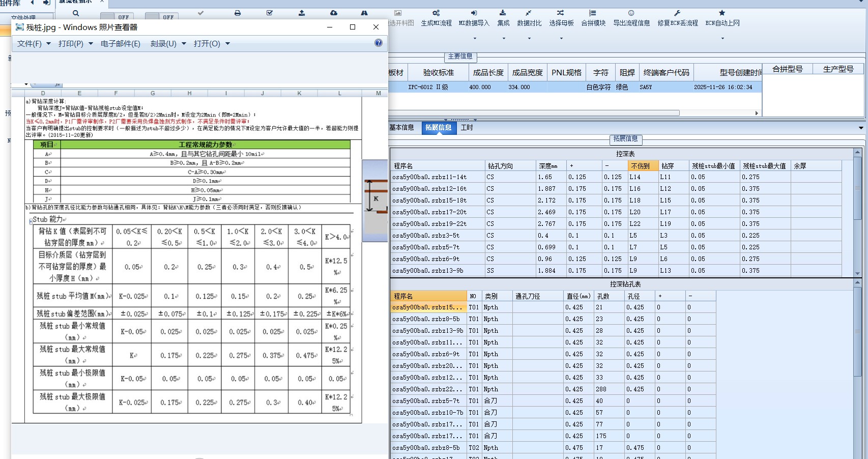Click the ECN自动上网 star icon
Image resolution: width=868 pixels, height=459 pixels.
coord(722,13)
